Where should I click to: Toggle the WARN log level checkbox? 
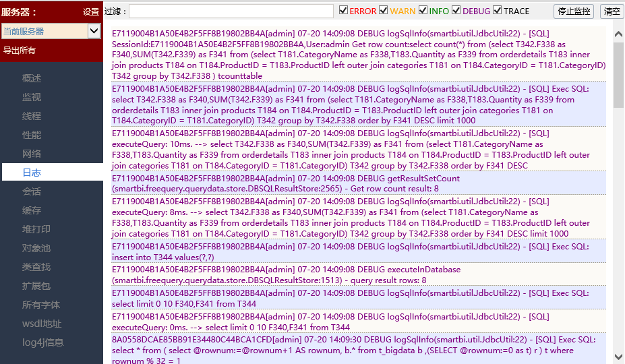pos(384,10)
